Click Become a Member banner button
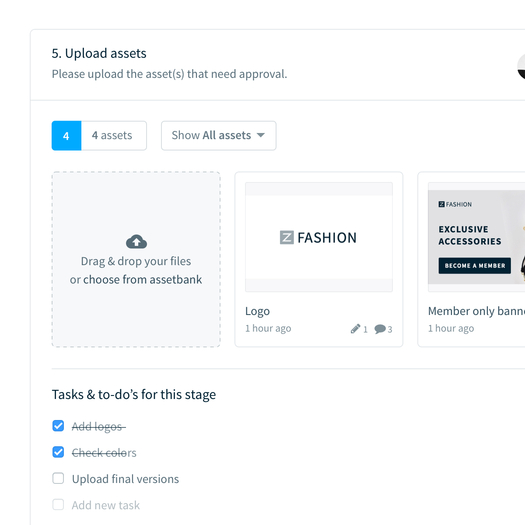This screenshot has width=525, height=525. 474,266
